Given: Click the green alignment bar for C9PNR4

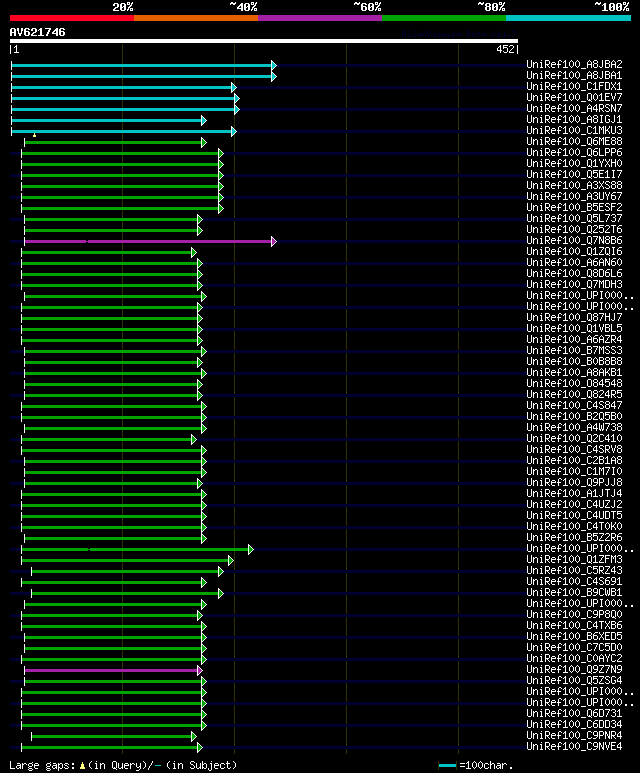Looking at the screenshot, I should point(112,737).
